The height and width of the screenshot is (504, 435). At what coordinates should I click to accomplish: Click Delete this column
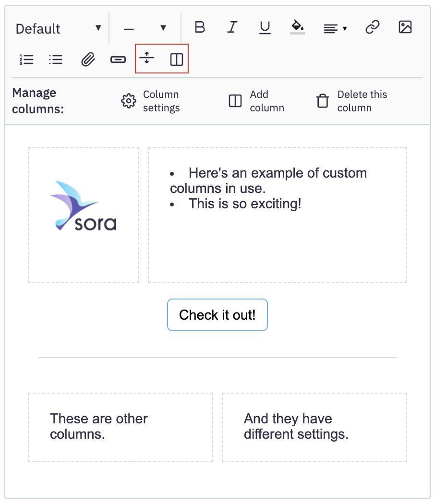point(352,101)
